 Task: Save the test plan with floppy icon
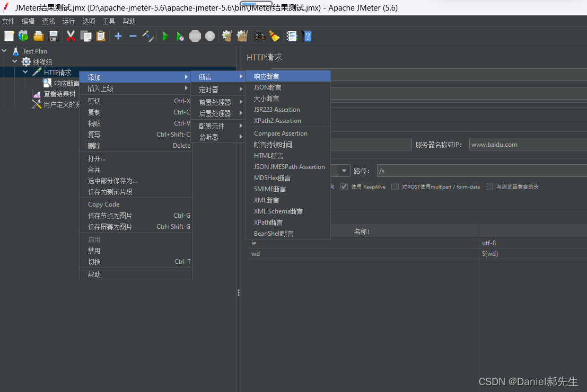coord(54,36)
